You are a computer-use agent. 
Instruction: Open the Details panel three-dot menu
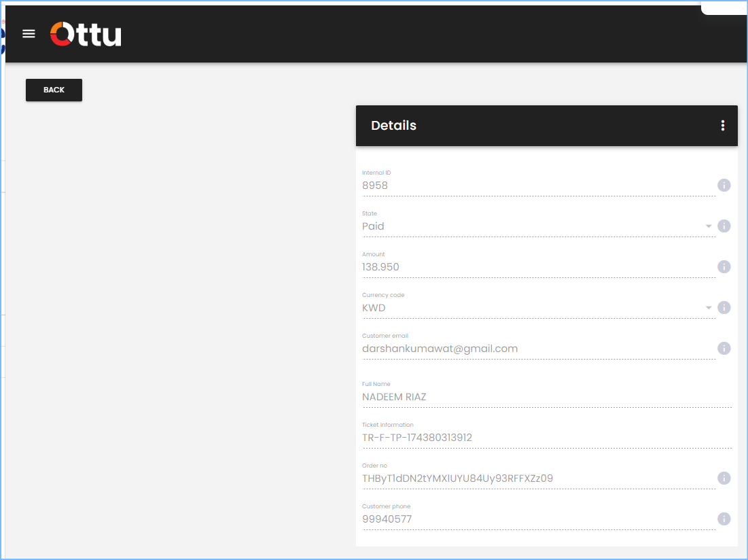(723, 126)
